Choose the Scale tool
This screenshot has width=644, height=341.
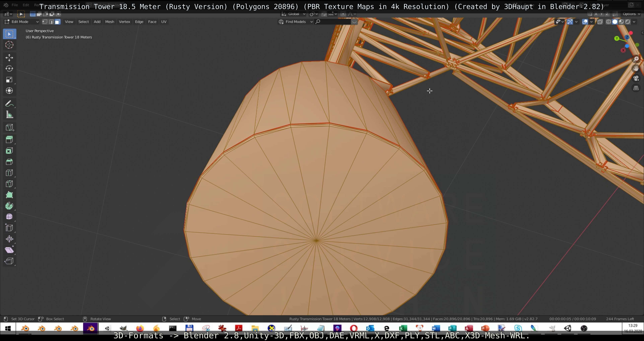point(10,80)
